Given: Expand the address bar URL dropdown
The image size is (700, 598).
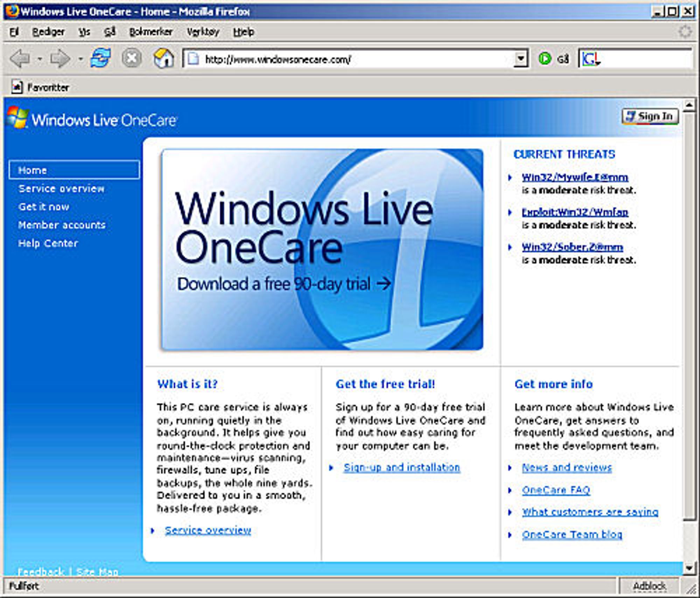Looking at the screenshot, I should 521,59.
